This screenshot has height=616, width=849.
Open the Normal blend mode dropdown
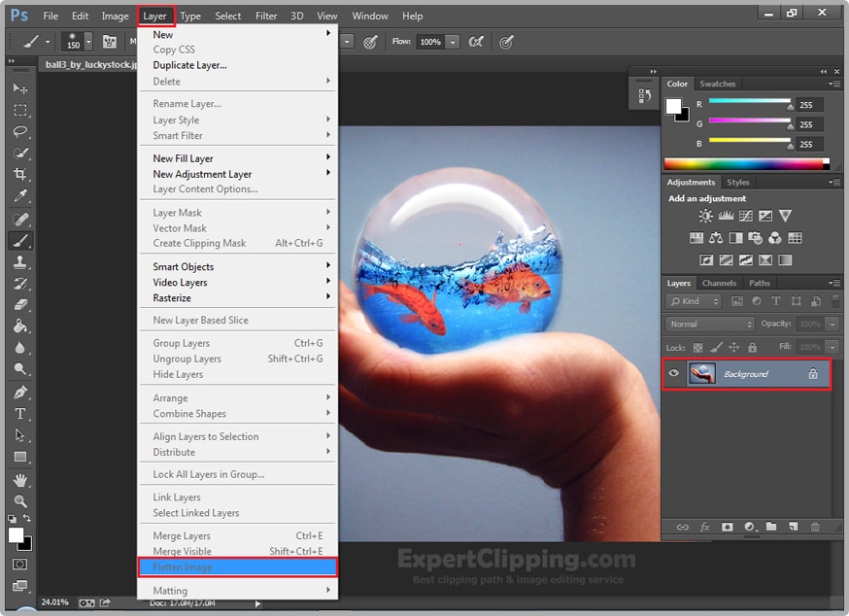pos(710,324)
